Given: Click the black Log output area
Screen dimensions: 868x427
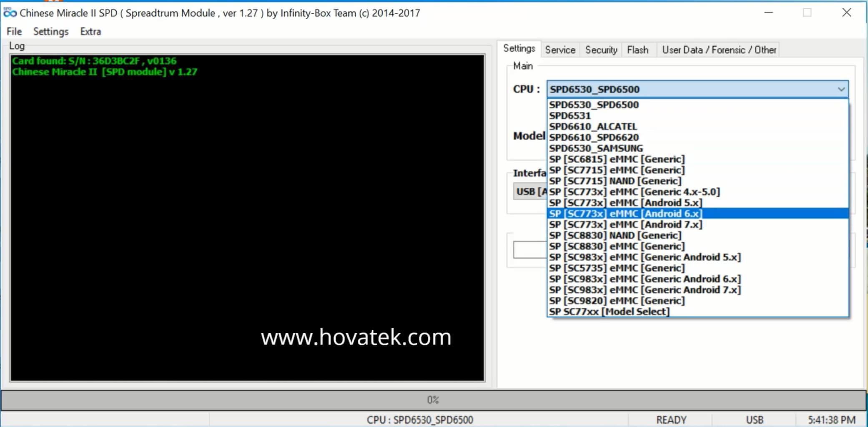Looking at the screenshot, I should (247, 218).
